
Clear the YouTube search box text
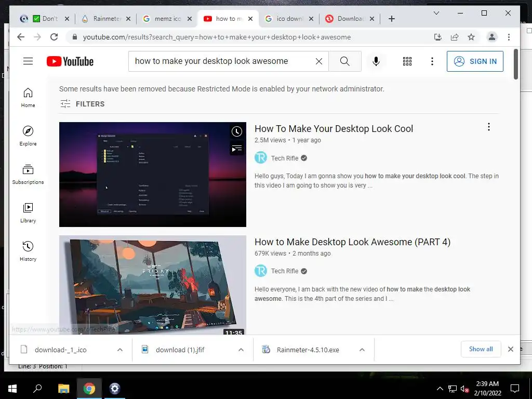pyautogui.click(x=318, y=61)
